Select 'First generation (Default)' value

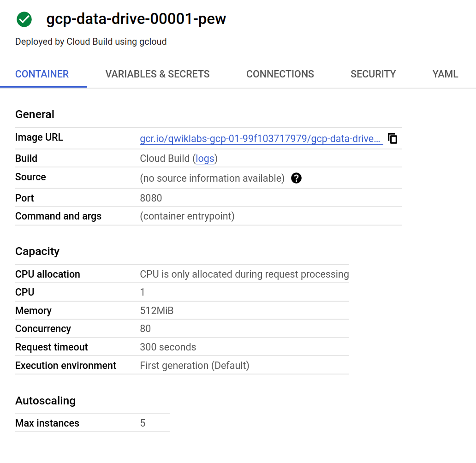(195, 366)
